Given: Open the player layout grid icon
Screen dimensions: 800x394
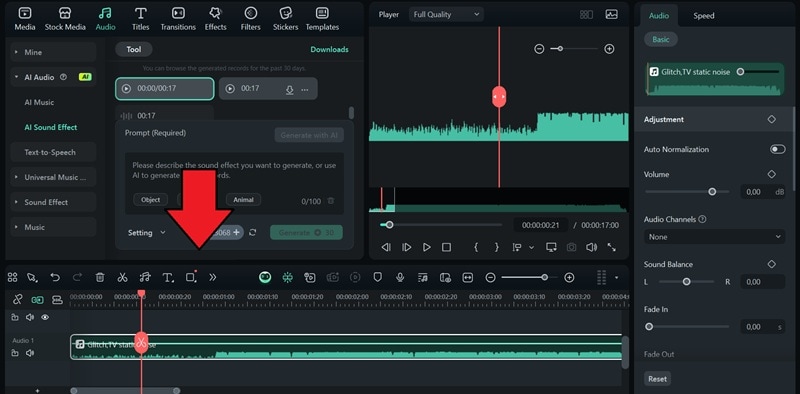Looking at the screenshot, I should [x=586, y=15].
